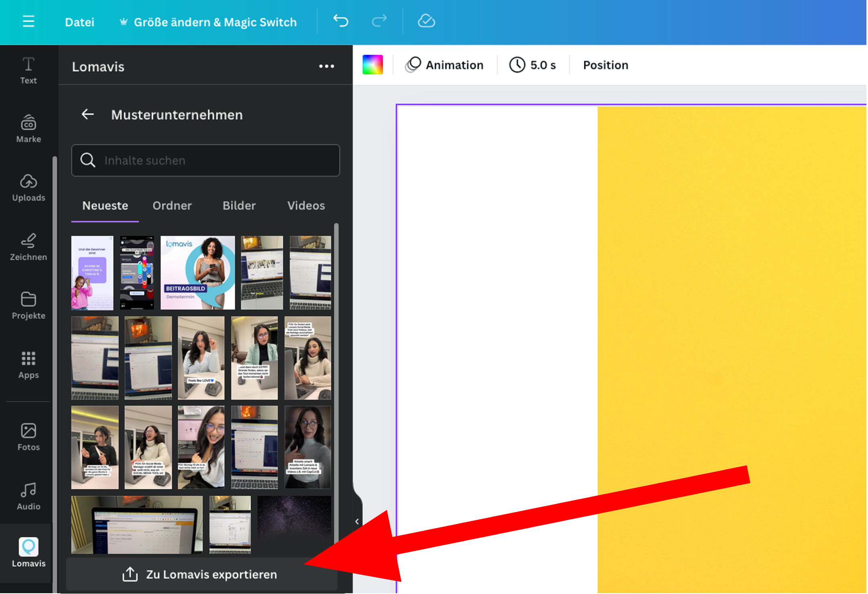The height and width of the screenshot is (594, 868).
Task: Click Zu Lomavis exportieren button
Action: pos(201,574)
